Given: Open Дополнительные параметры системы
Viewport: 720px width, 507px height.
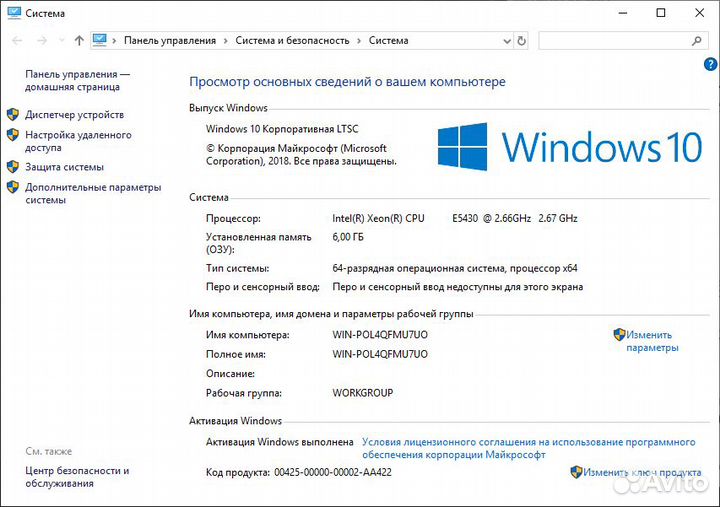Looking at the screenshot, I should (93, 193).
